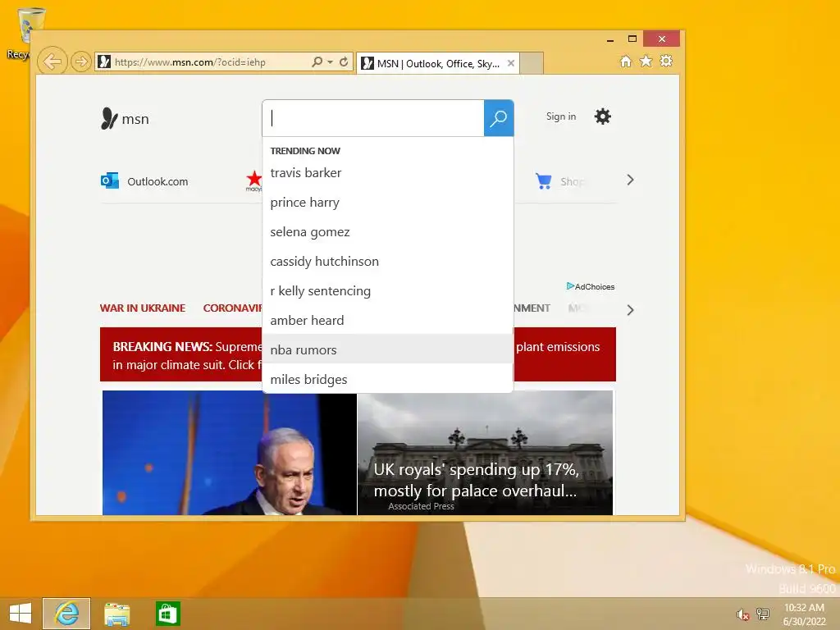The image size is (840, 630).
Task: Close the Internet Explorer window
Action: pos(662,39)
